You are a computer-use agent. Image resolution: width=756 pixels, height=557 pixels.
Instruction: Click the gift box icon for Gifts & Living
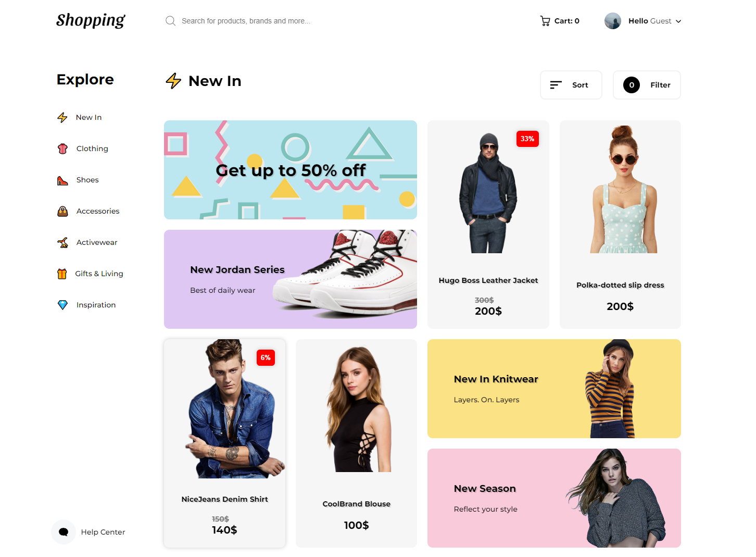tap(62, 274)
